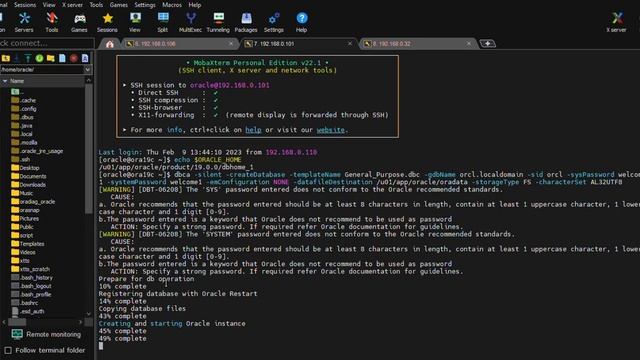The image size is (640, 360).
Task: Open the Games menu
Action: point(119,5)
